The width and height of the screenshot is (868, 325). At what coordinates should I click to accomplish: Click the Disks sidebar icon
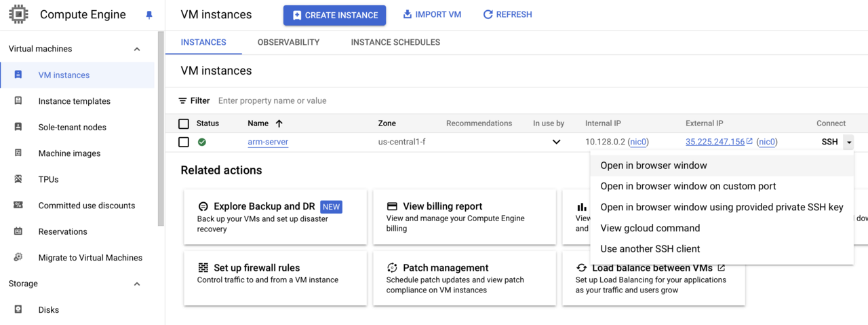[18, 309]
